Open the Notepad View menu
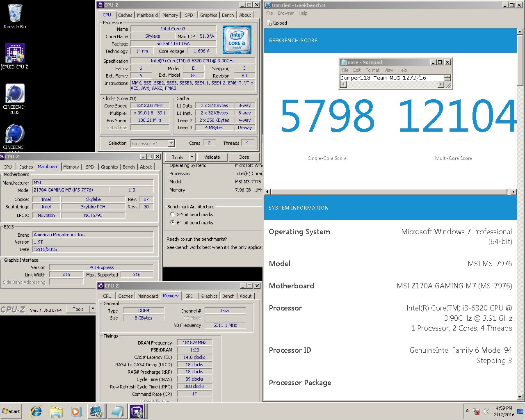 (x=389, y=70)
